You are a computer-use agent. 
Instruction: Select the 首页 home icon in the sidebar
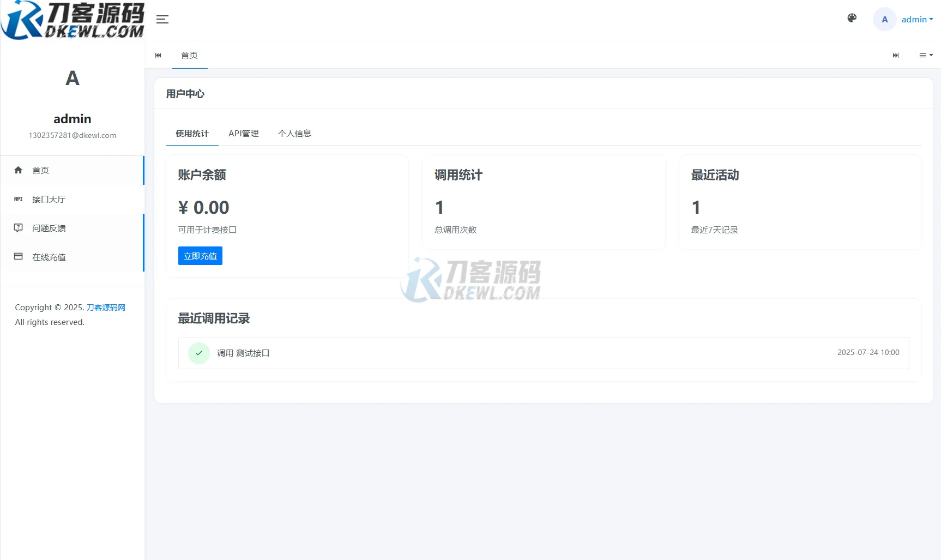18,170
